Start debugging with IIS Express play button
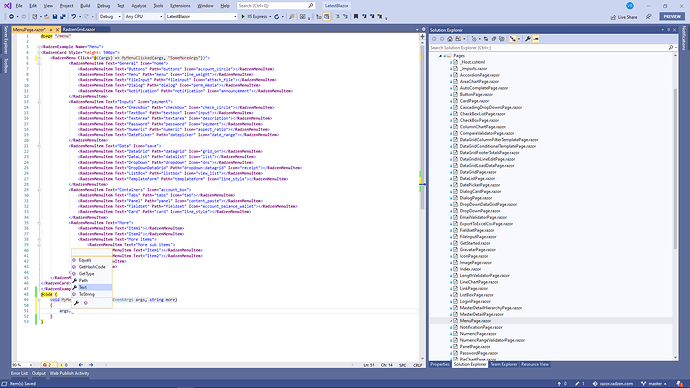Image resolution: width=690 pixels, height=388 pixels. [x=243, y=17]
